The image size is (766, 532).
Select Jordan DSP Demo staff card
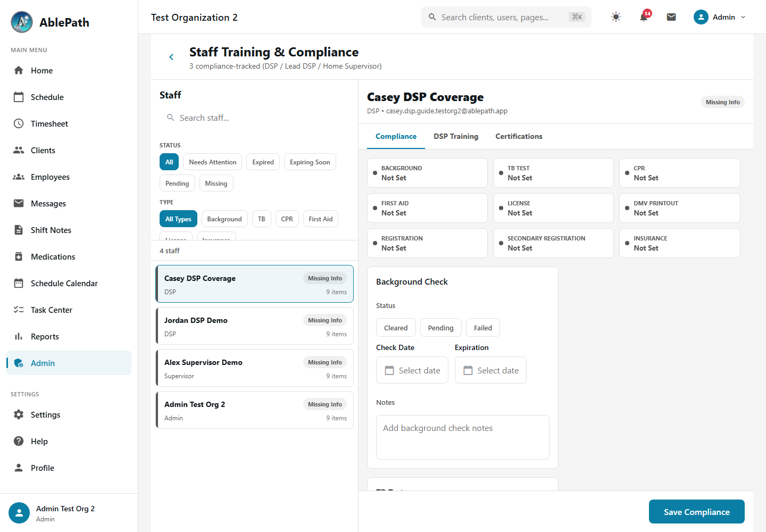tap(255, 326)
